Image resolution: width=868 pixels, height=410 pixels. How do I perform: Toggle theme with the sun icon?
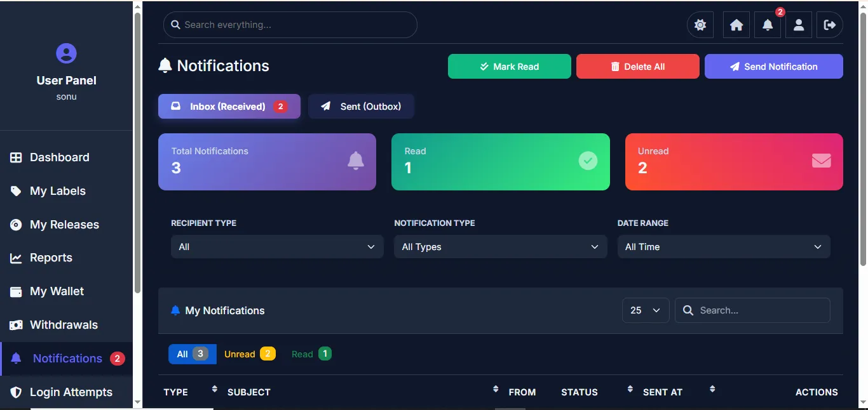(x=700, y=25)
